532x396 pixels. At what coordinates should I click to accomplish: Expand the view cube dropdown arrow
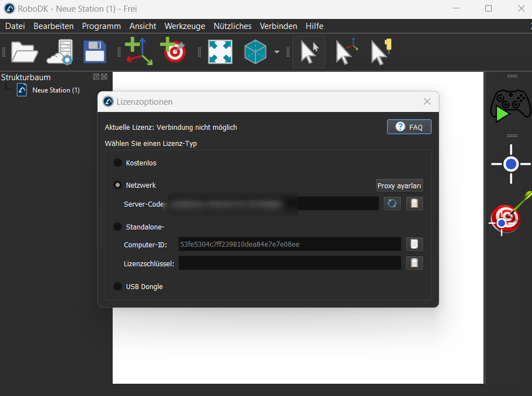tap(277, 52)
